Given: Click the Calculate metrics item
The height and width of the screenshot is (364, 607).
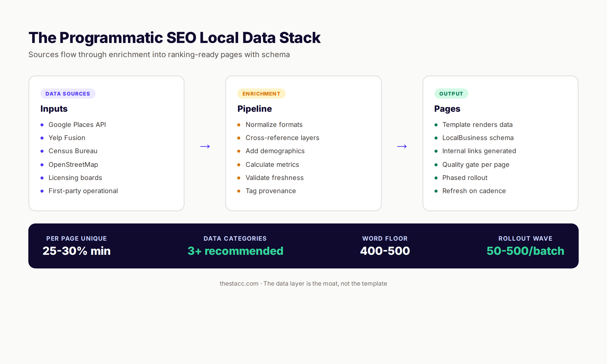Looking at the screenshot, I should click(x=272, y=165).
